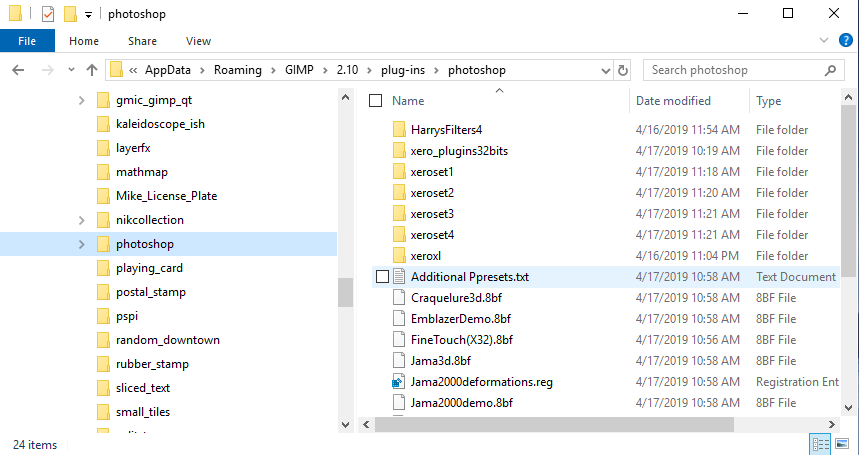Select mathmap in the navigation tree
The width and height of the screenshot is (859, 455).
(142, 172)
